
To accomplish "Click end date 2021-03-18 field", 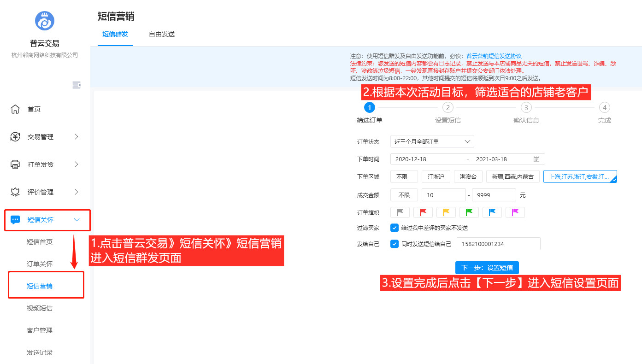I will coord(491,159).
